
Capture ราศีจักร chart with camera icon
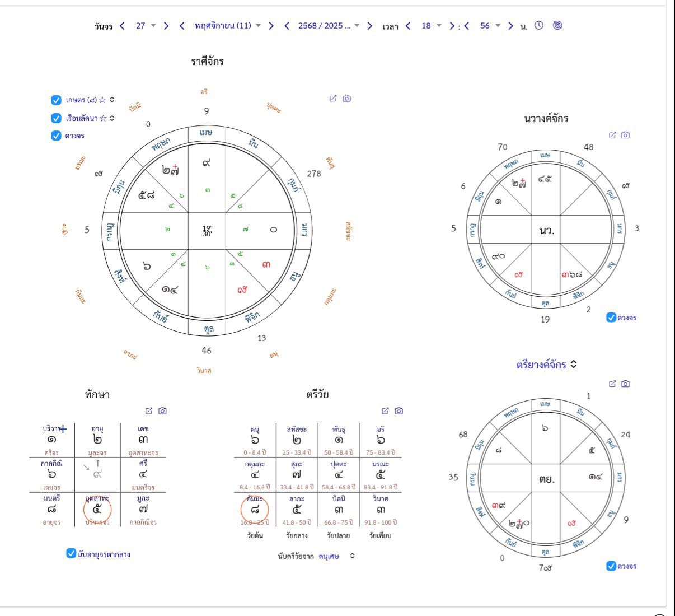click(x=346, y=98)
